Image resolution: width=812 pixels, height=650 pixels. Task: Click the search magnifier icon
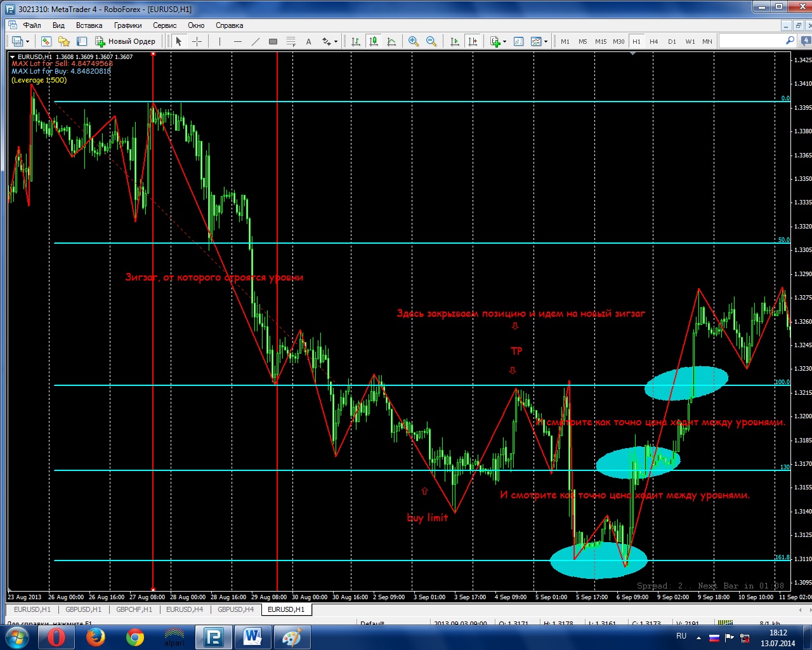click(790, 41)
